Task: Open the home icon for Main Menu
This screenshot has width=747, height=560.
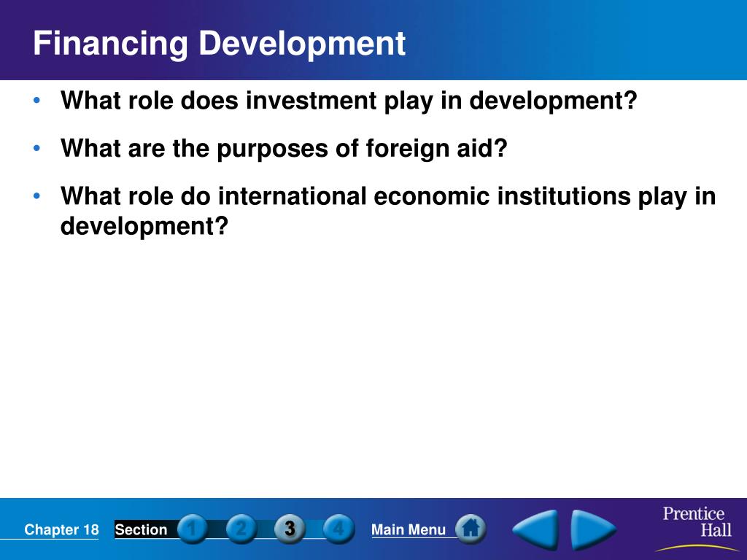Action: 471,529
